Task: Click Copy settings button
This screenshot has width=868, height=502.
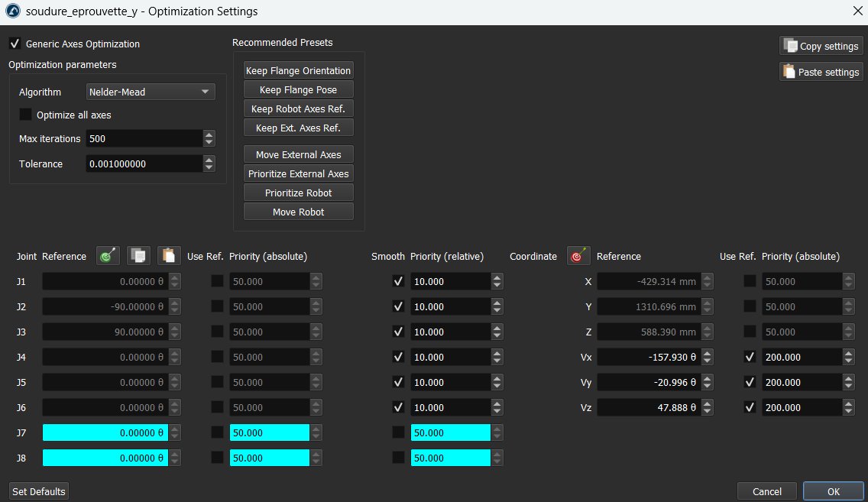Action: [x=821, y=46]
